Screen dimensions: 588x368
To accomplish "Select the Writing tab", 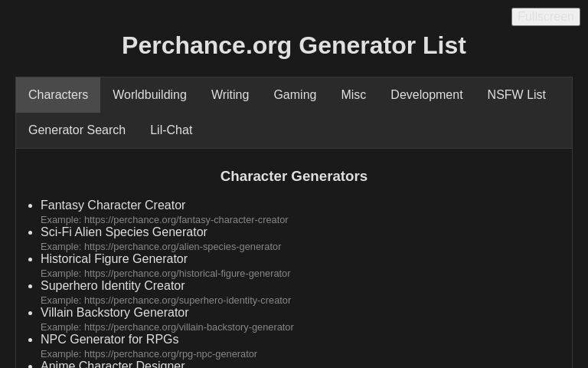I will click(230, 95).
